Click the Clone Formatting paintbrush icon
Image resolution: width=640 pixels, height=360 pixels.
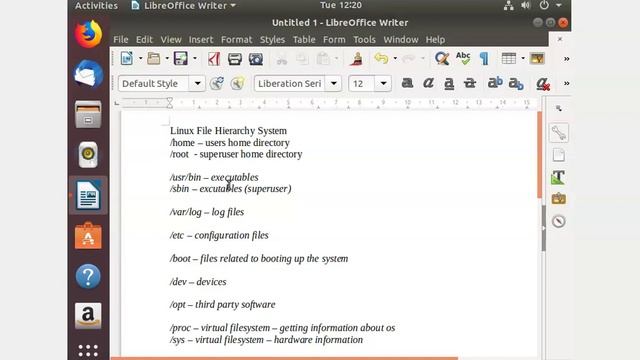357,59
